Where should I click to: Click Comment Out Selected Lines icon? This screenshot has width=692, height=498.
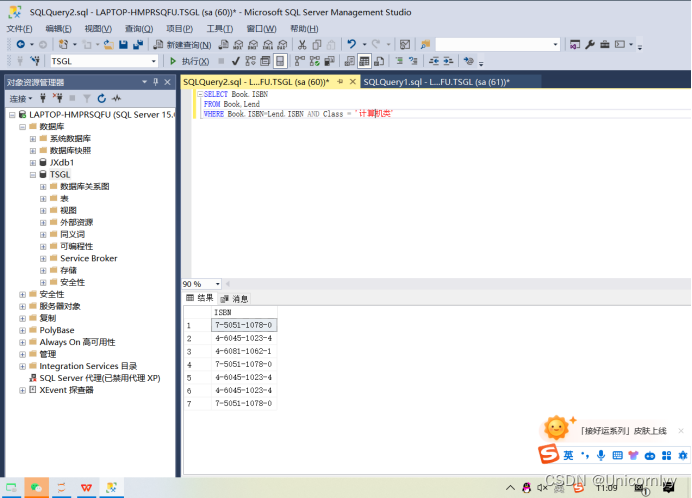point(399,61)
